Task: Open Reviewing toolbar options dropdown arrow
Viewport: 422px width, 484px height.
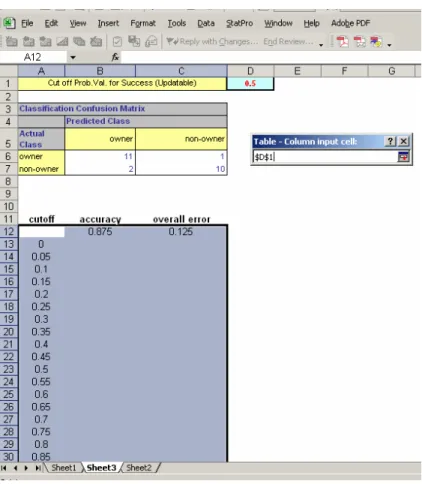Action: pos(321,44)
